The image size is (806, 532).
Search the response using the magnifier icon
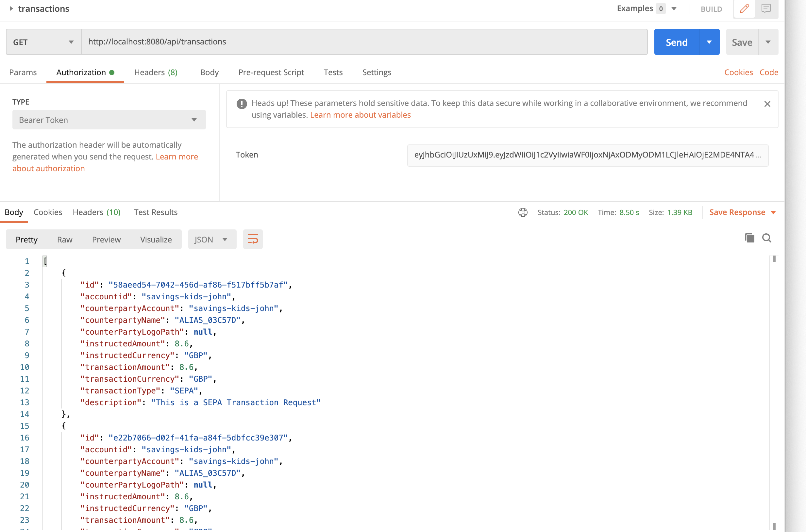pos(767,238)
